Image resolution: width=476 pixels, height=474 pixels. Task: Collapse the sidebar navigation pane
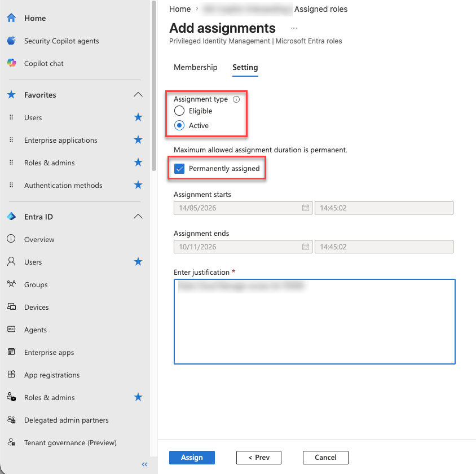144,464
